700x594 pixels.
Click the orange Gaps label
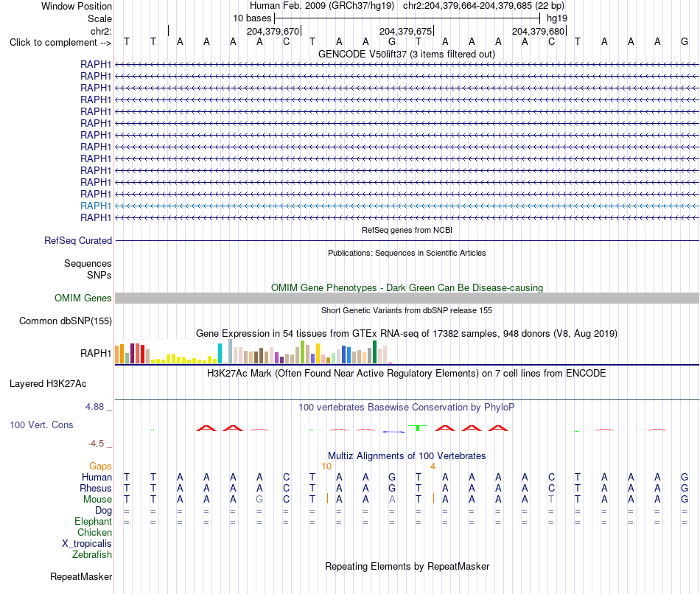click(100, 466)
